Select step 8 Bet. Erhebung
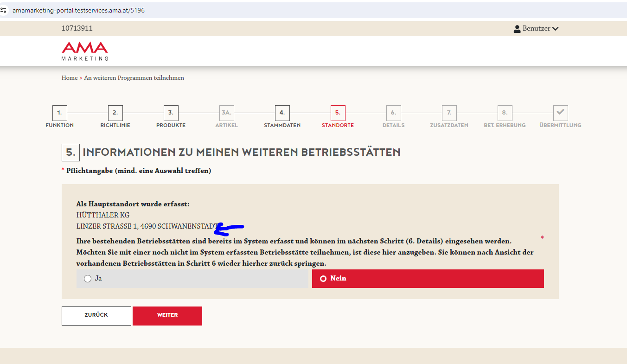The image size is (627, 364). pyautogui.click(x=505, y=113)
